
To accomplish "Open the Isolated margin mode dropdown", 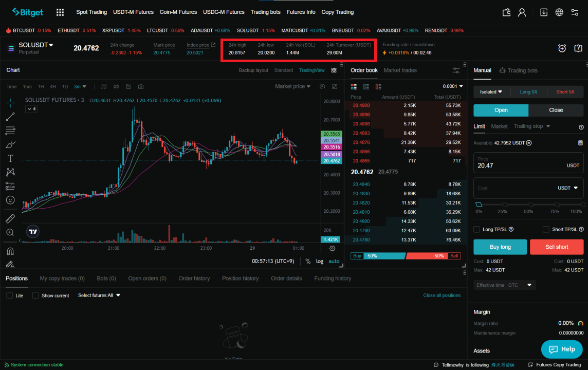I will click(x=491, y=92).
